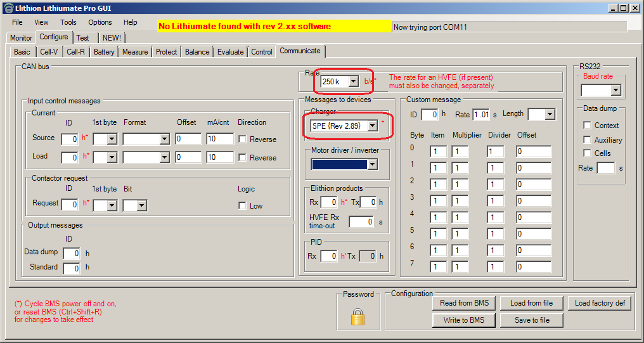Open the CAN bus Rate dropdown

click(354, 81)
